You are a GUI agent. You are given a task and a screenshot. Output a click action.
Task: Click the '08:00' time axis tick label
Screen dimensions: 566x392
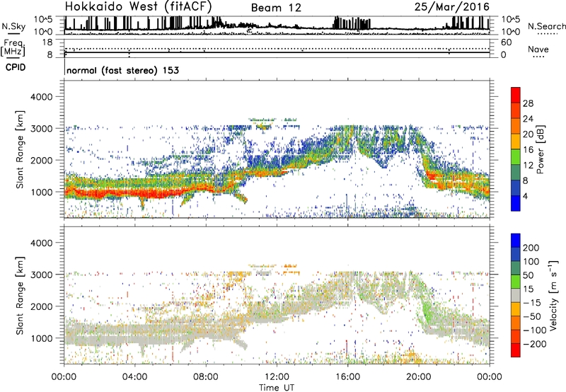pyautogui.click(x=206, y=376)
